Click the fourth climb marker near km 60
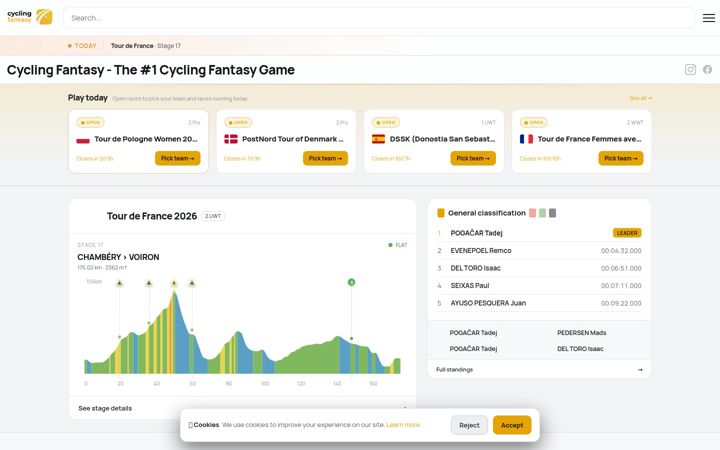720x450 pixels. coord(192,283)
